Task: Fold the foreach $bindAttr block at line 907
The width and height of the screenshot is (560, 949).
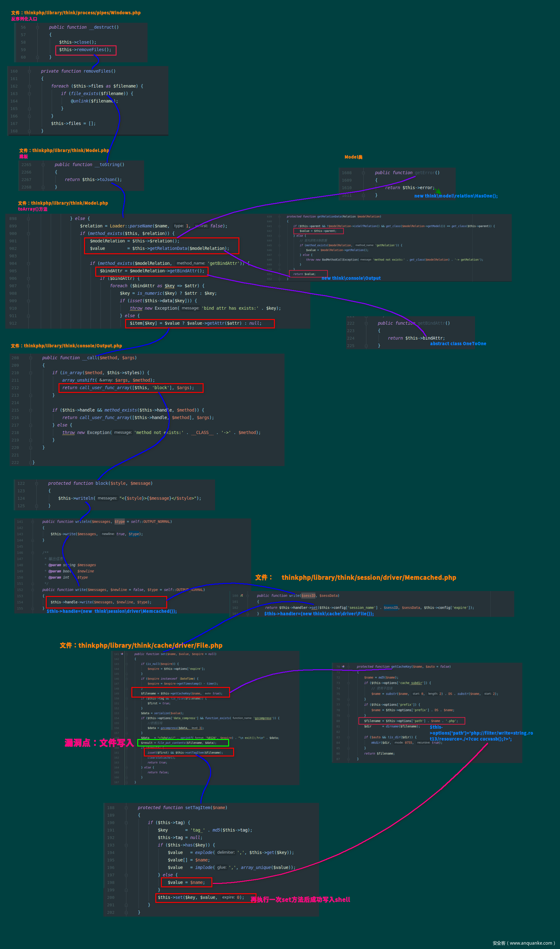Action: coord(28,286)
